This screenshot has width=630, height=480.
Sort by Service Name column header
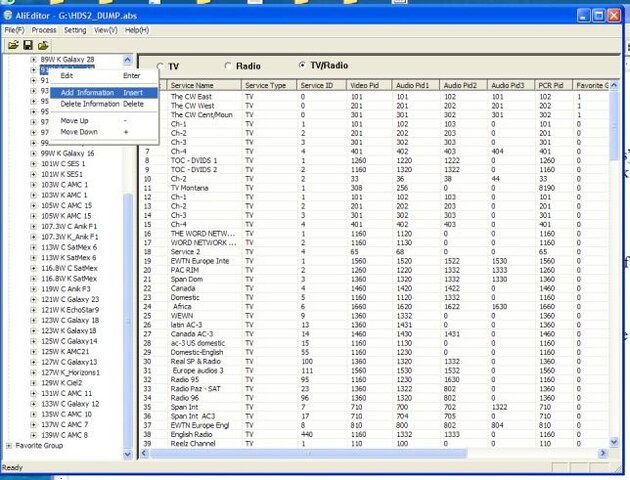coord(204,85)
